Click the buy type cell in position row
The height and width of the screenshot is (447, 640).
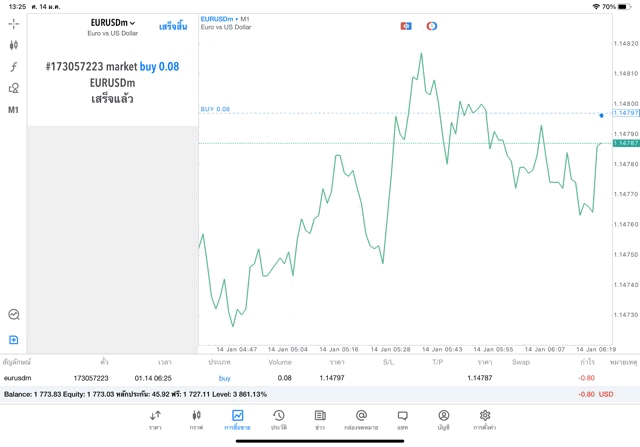(x=224, y=378)
